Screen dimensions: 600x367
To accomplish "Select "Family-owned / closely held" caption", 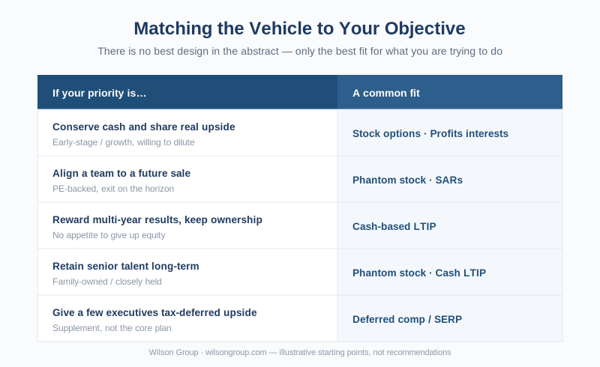I will (x=107, y=282).
